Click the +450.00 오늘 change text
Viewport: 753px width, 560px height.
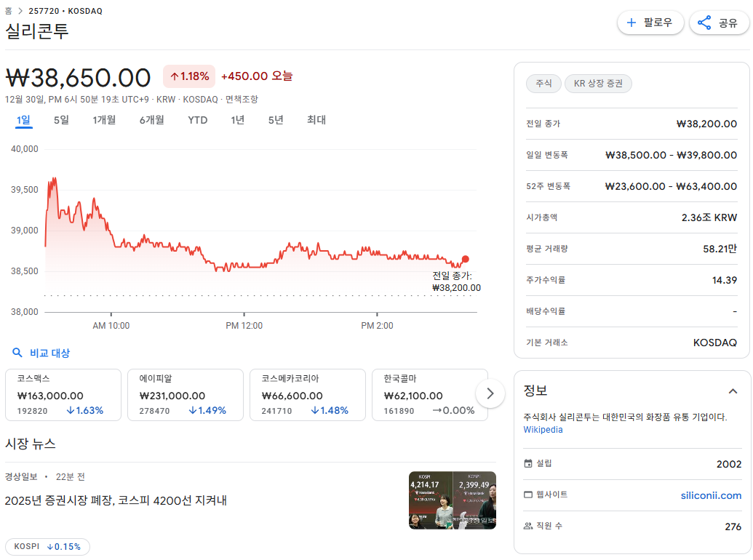click(x=257, y=76)
